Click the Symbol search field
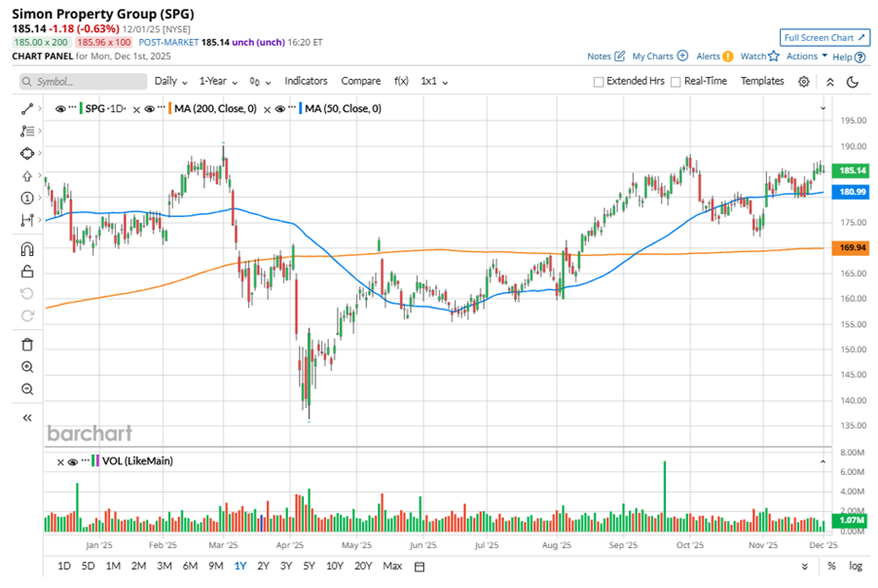This screenshot has width=878, height=588. pos(78,82)
